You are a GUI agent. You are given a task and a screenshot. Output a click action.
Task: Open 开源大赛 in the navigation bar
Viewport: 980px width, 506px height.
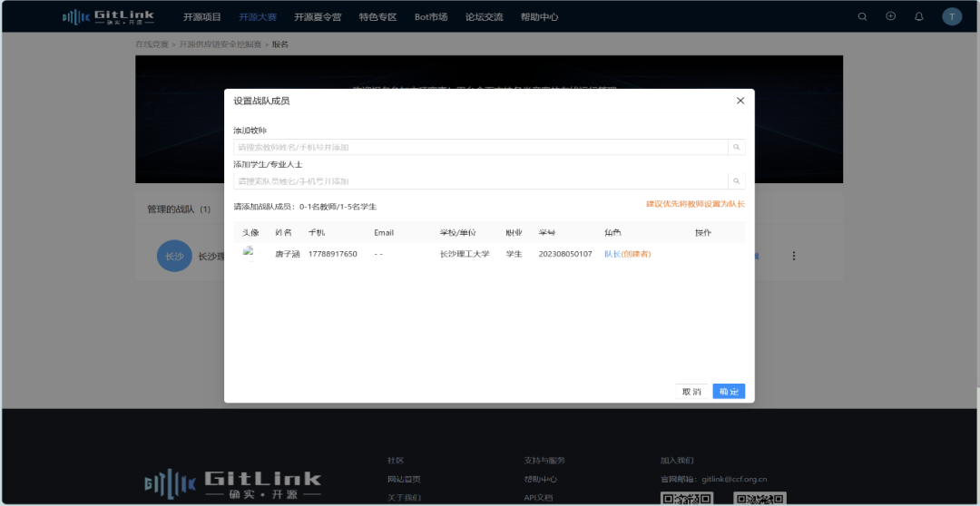(x=258, y=17)
